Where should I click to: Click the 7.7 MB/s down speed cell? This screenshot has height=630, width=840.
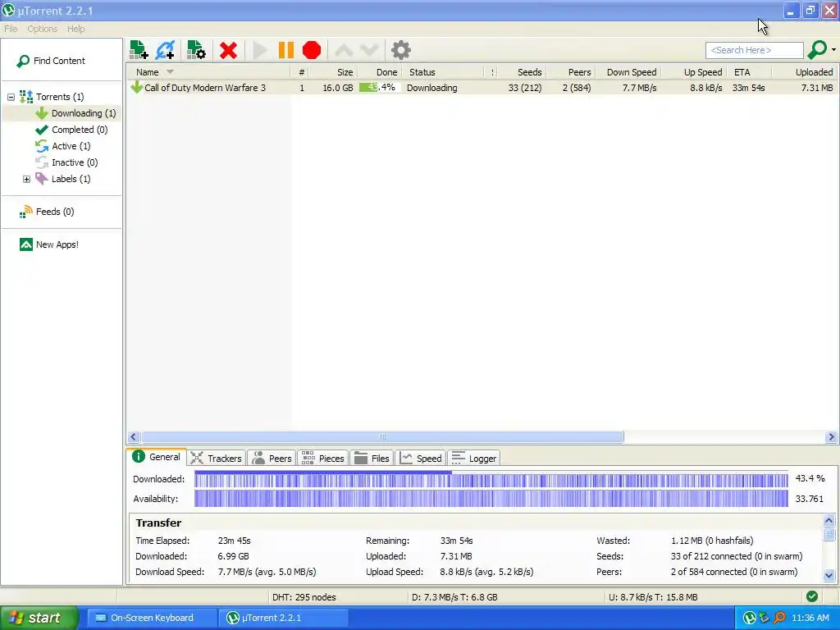639,88
